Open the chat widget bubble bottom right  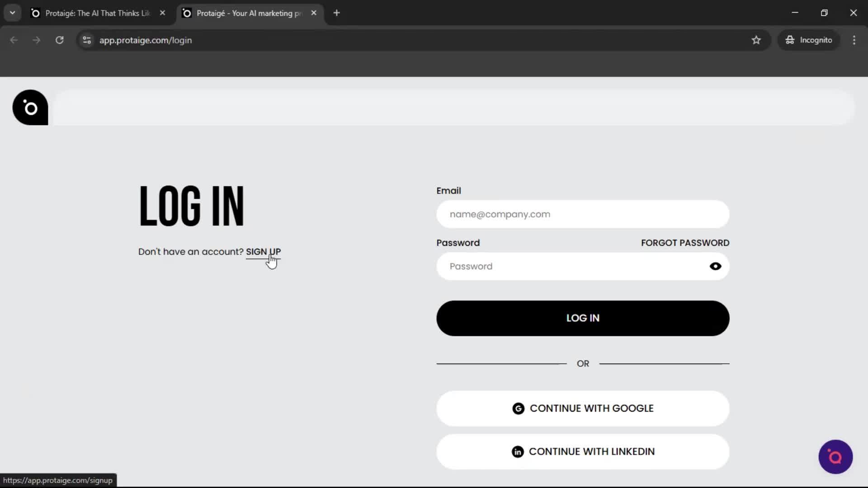click(835, 457)
